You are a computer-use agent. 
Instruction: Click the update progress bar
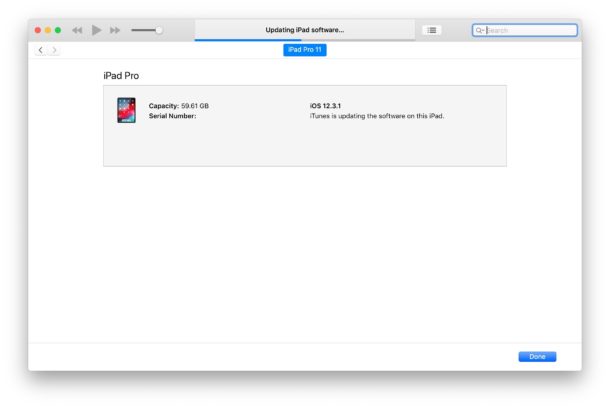point(305,40)
